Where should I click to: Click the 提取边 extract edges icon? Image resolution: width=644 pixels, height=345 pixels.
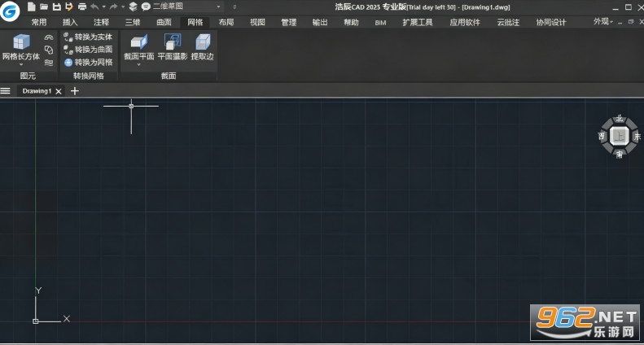click(x=203, y=41)
